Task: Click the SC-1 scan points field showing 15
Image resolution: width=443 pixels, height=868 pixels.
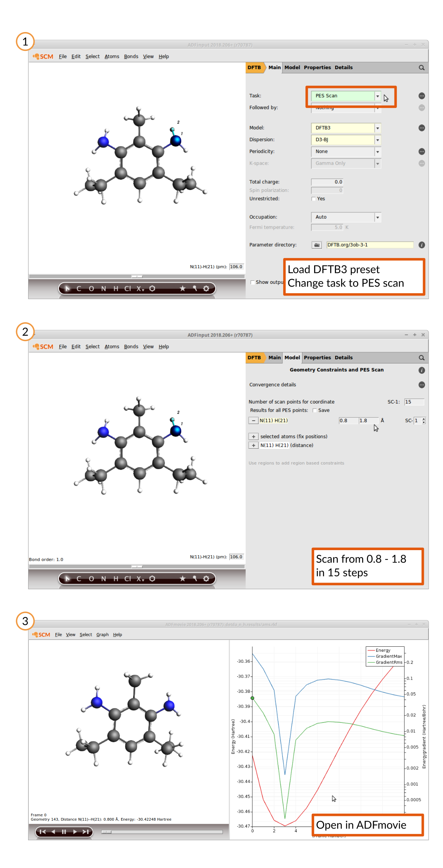Action: [x=414, y=402]
